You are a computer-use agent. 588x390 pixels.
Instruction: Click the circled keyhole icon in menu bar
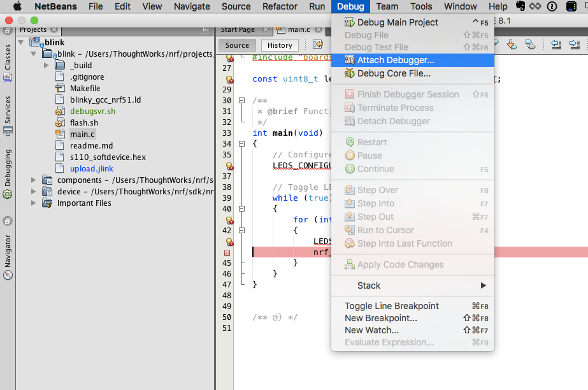pyautogui.click(x=552, y=6)
